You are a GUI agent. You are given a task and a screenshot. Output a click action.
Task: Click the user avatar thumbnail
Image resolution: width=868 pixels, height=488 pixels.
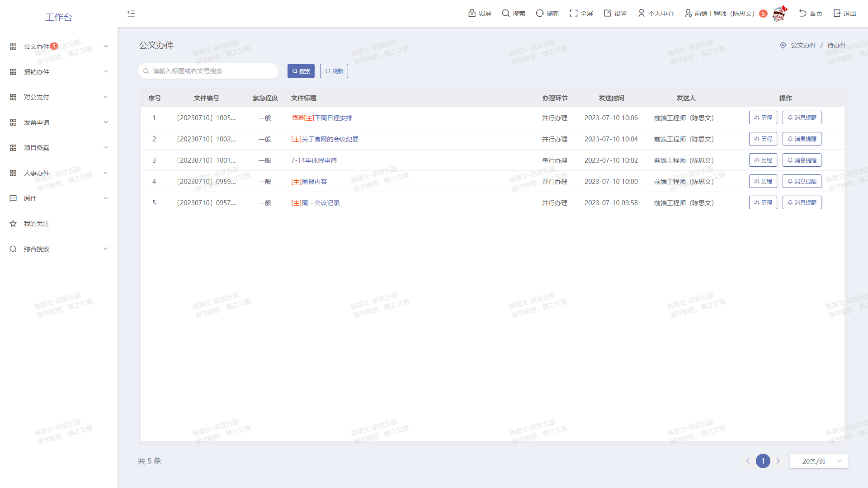coord(779,14)
